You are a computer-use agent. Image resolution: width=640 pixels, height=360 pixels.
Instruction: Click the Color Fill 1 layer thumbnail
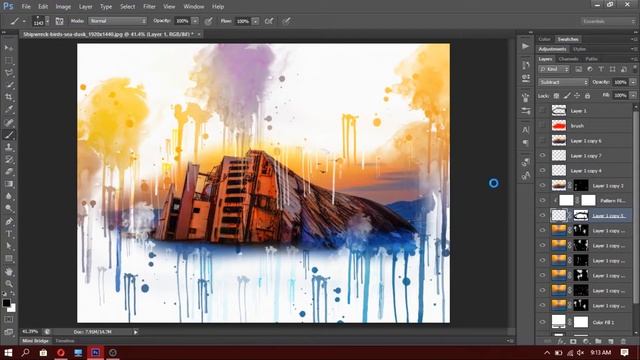point(558,322)
